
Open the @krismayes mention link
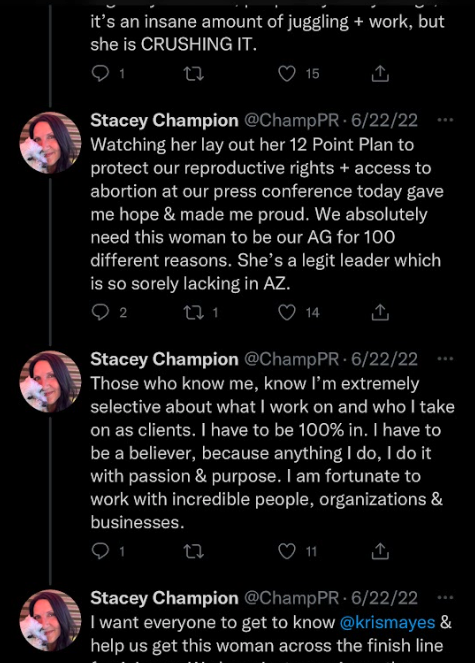(387, 622)
